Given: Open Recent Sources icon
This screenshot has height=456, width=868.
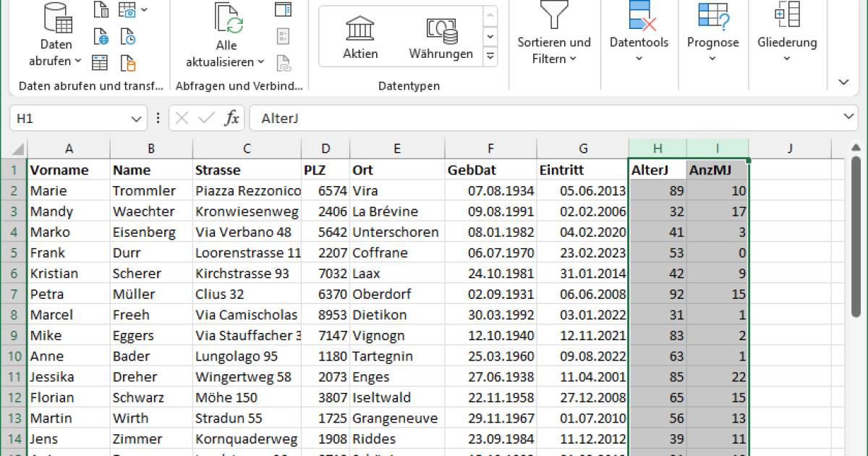Looking at the screenshot, I should coord(128,36).
